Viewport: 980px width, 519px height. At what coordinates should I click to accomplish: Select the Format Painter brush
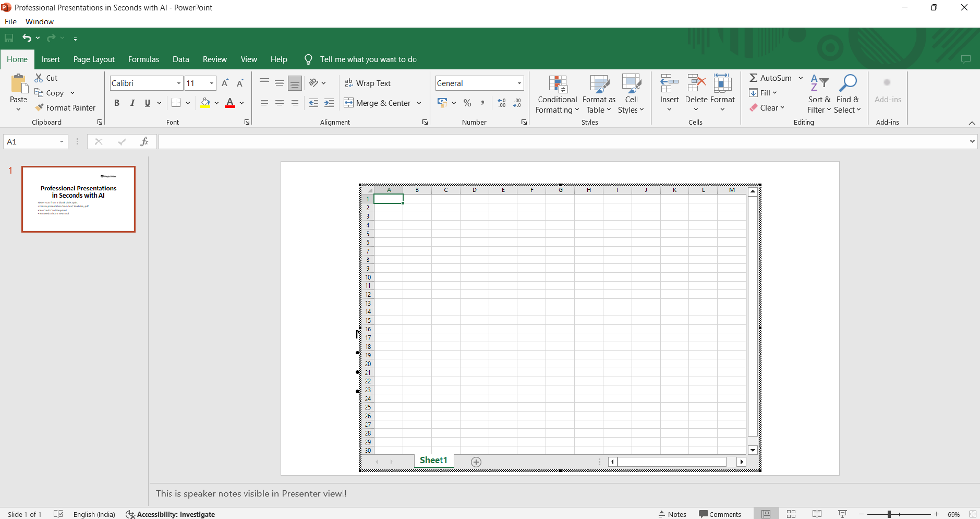(x=65, y=108)
